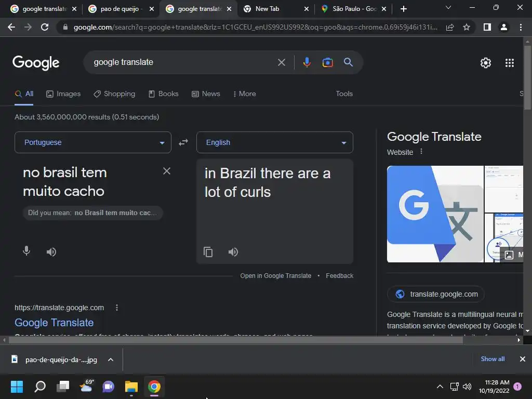The image size is (532, 399).
Task: Go back to the previous page
Action: click(11, 27)
